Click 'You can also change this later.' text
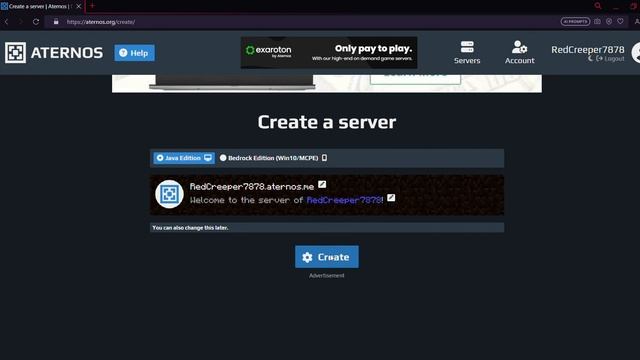The width and height of the screenshot is (640, 360). [x=190, y=228]
